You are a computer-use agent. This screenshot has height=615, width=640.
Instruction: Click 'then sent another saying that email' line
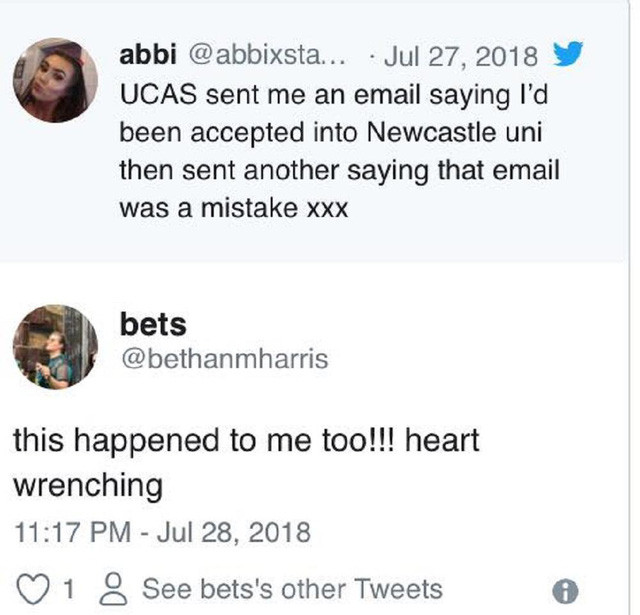coord(339,171)
